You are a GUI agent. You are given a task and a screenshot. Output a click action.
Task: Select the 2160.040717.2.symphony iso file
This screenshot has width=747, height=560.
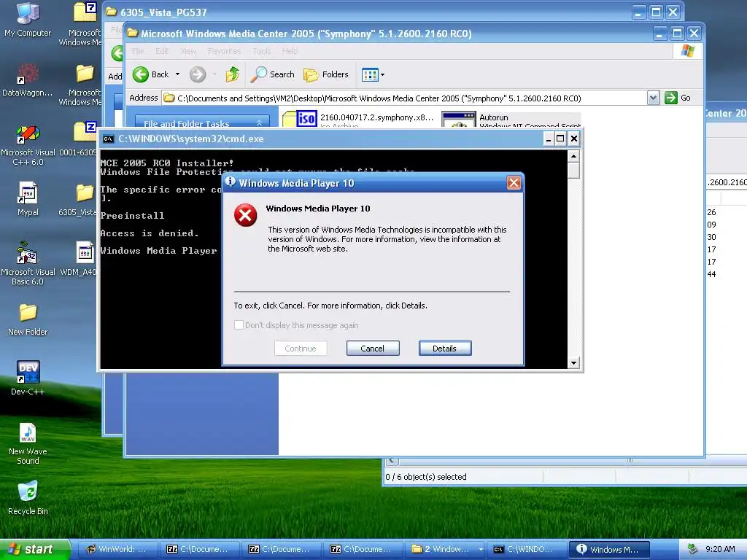(358, 119)
